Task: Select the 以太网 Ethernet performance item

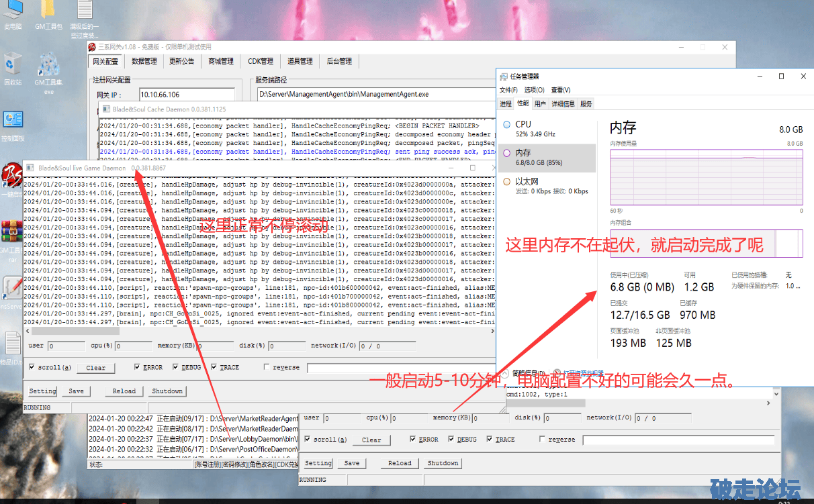Action: coord(527,182)
